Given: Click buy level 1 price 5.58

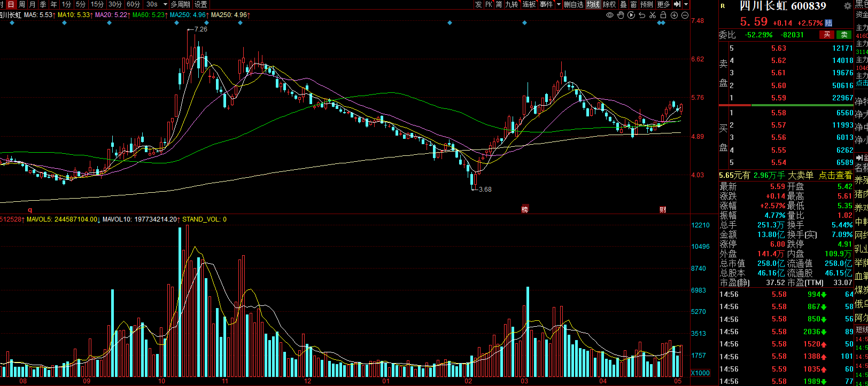Looking at the screenshot, I should point(779,113).
